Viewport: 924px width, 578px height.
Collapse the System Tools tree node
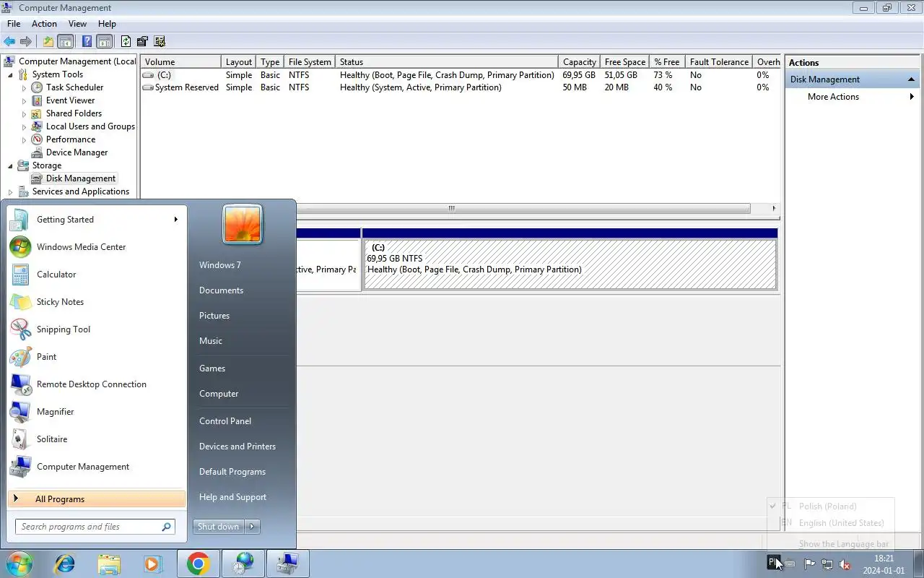click(11, 74)
